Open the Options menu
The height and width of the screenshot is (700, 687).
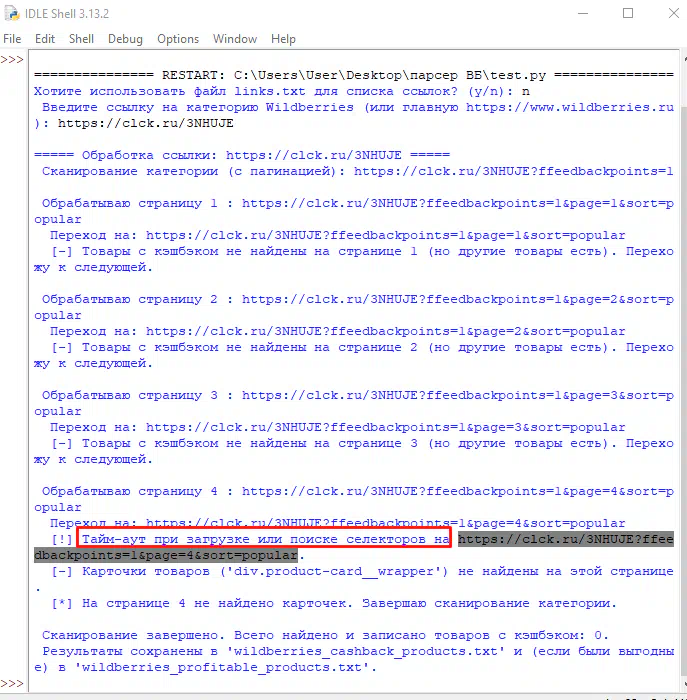tap(178, 39)
